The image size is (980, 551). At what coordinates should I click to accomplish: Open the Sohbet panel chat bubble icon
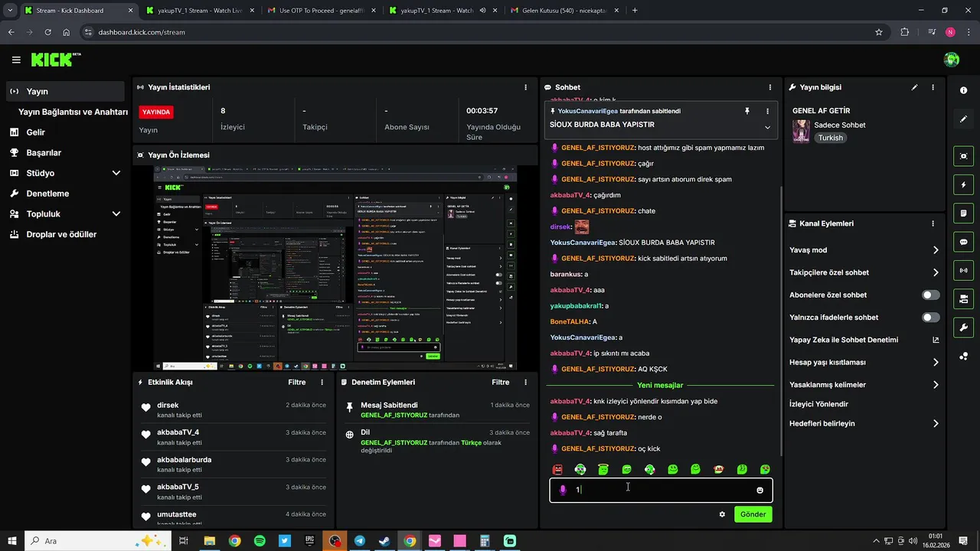pyautogui.click(x=548, y=87)
